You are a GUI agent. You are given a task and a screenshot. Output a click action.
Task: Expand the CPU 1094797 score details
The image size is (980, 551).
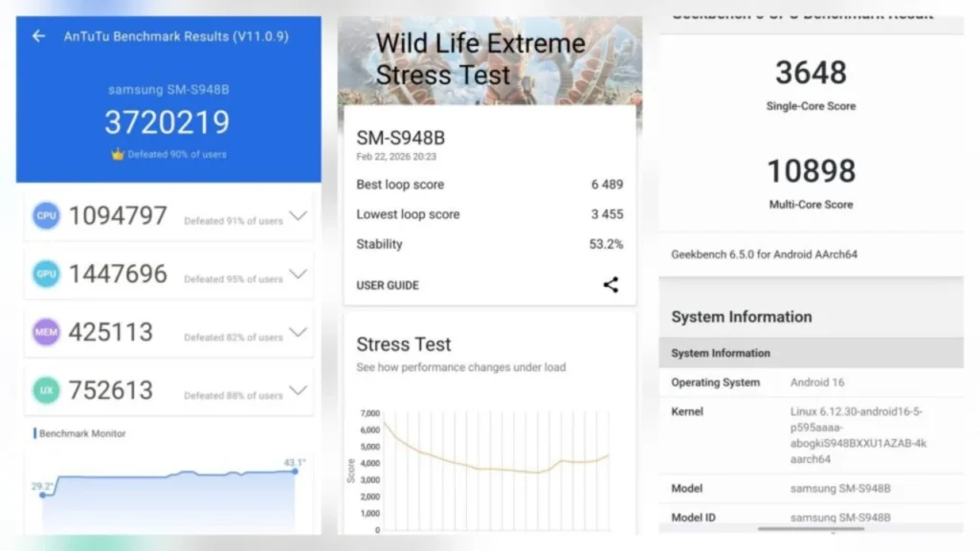[298, 215]
